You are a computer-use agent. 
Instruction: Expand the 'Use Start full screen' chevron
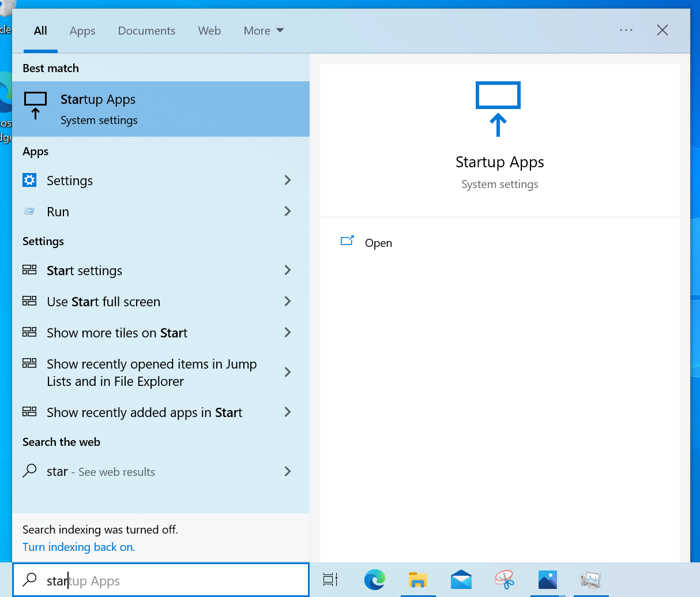tap(288, 302)
